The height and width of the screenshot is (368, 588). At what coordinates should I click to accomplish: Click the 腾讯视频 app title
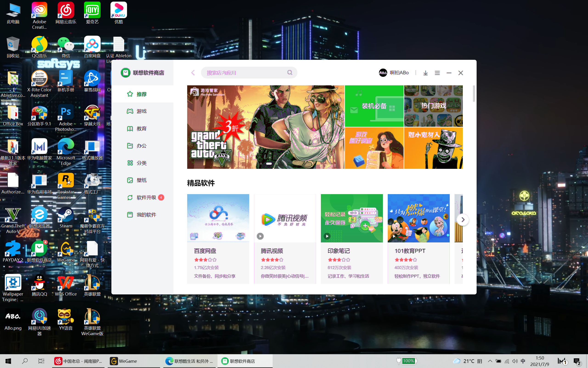point(272,251)
